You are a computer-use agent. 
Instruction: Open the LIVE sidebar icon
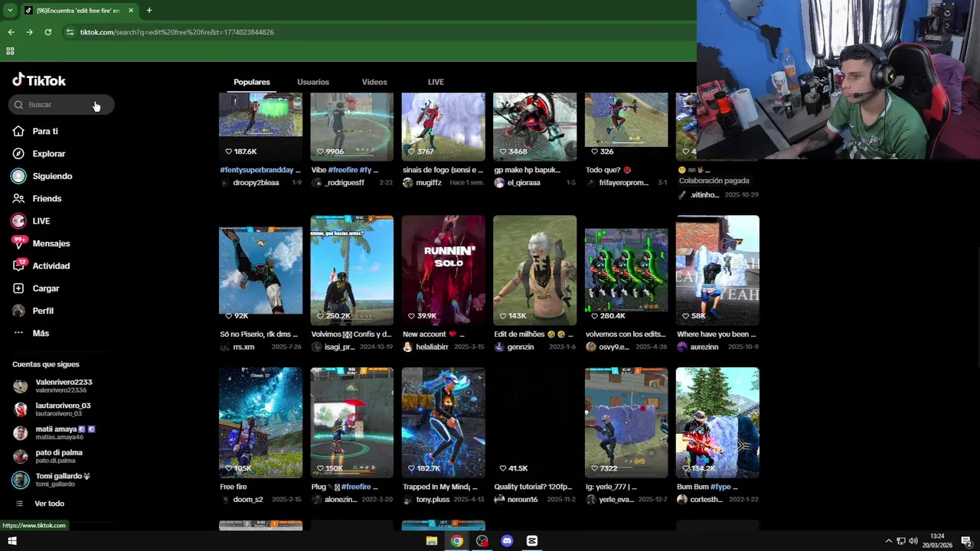[18, 221]
